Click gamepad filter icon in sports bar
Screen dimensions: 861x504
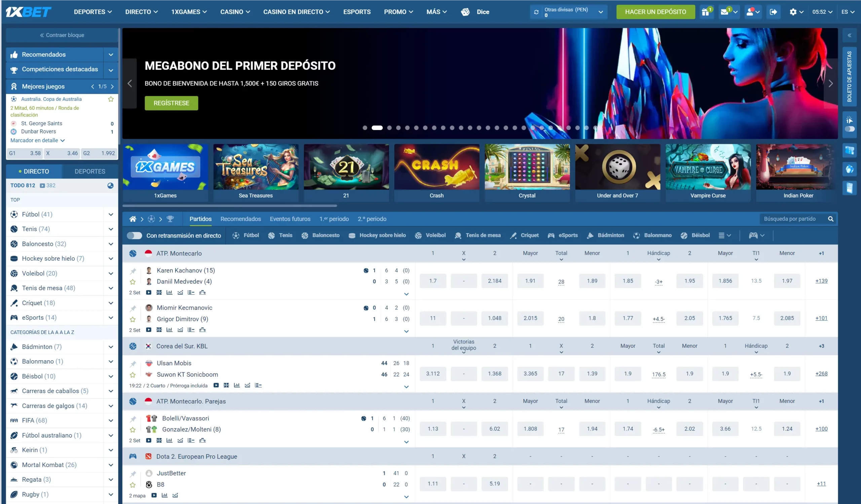pos(756,236)
